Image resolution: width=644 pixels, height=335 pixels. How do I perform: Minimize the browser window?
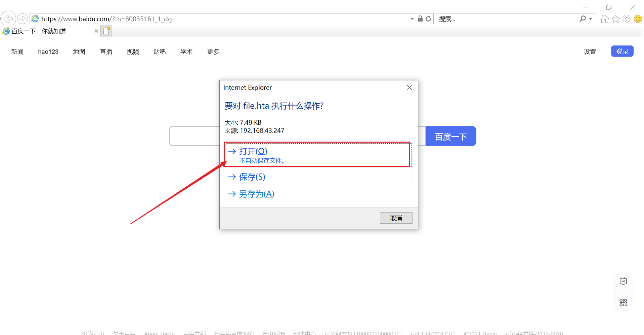point(586,7)
